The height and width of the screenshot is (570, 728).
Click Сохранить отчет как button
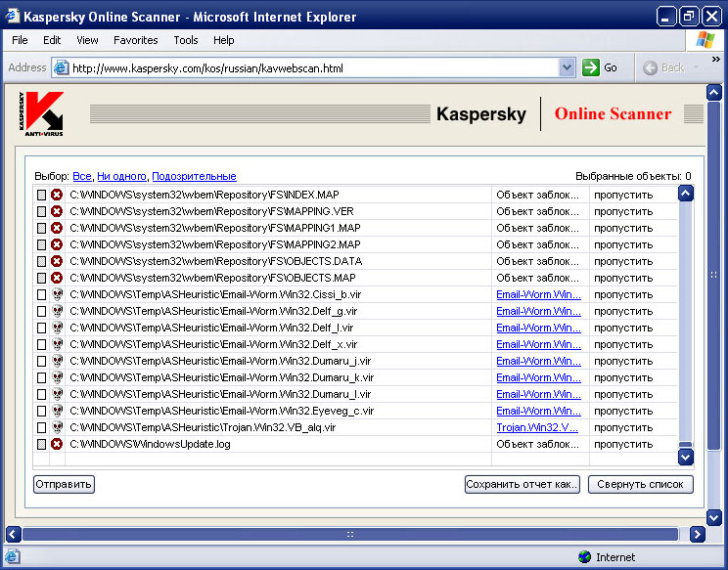[522, 484]
